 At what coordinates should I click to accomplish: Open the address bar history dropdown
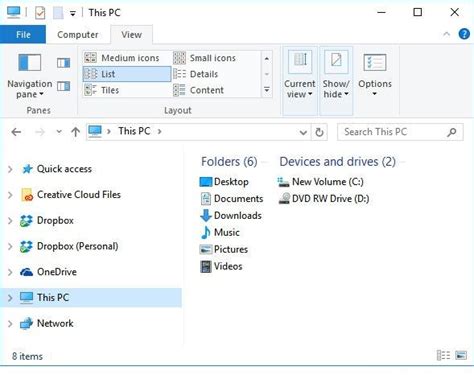point(303,133)
